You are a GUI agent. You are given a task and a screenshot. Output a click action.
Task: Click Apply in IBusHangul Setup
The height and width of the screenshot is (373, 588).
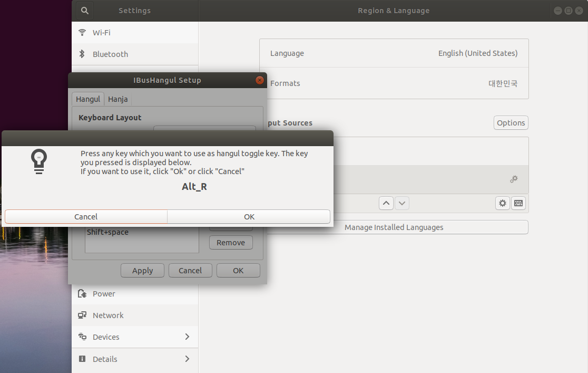(142, 271)
